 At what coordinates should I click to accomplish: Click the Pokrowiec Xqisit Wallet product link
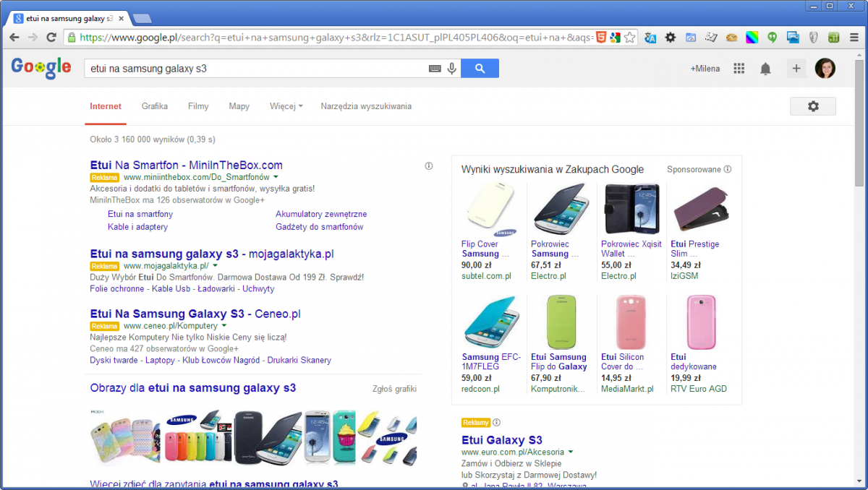(631, 249)
